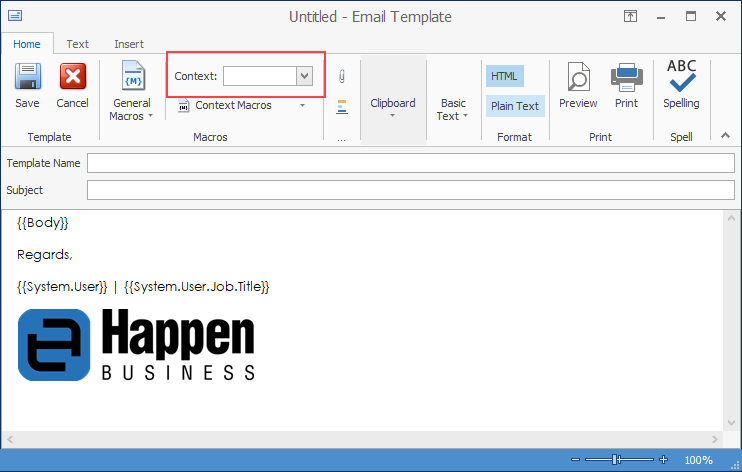Image resolution: width=742 pixels, height=472 pixels.
Task: Open the General Macros menu
Action: (x=132, y=91)
